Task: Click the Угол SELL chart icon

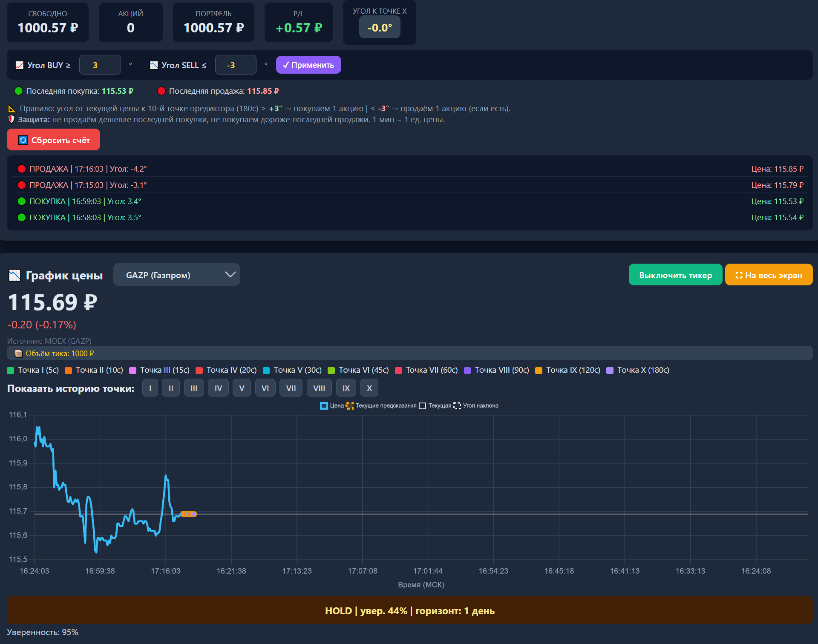Action: [x=154, y=65]
